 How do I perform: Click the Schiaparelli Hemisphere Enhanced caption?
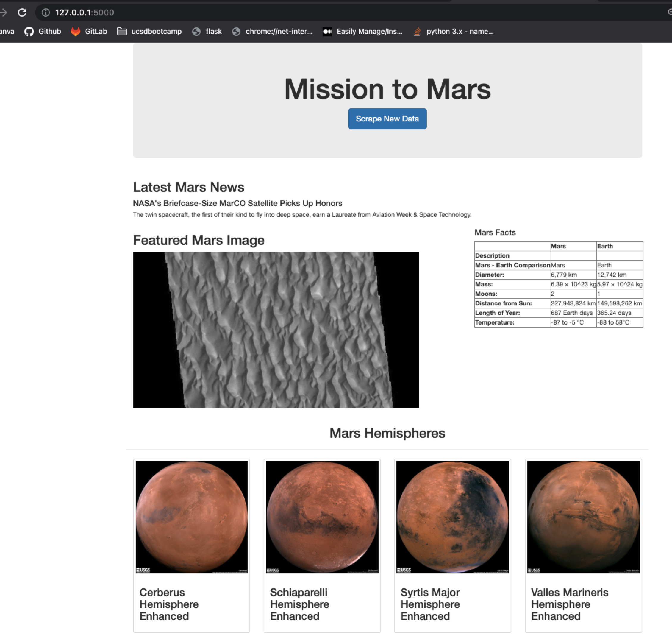pyautogui.click(x=300, y=604)
